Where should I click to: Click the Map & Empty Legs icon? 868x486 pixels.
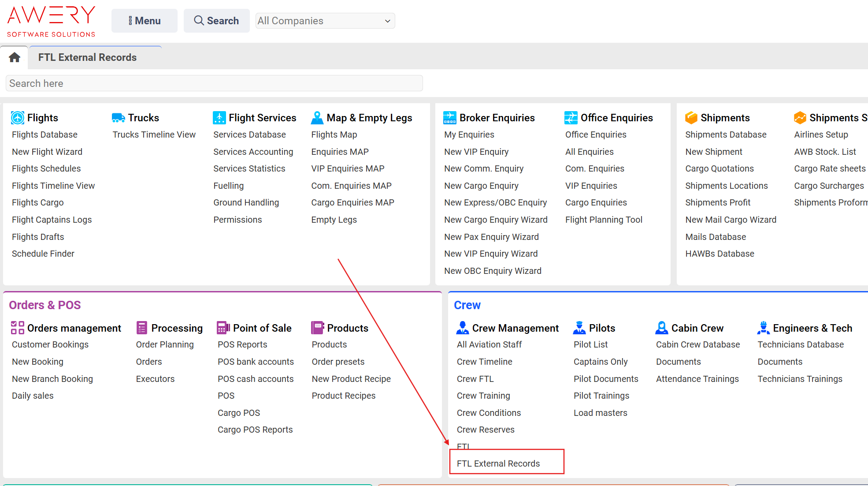pyautogui.click(x=317, y=118)
